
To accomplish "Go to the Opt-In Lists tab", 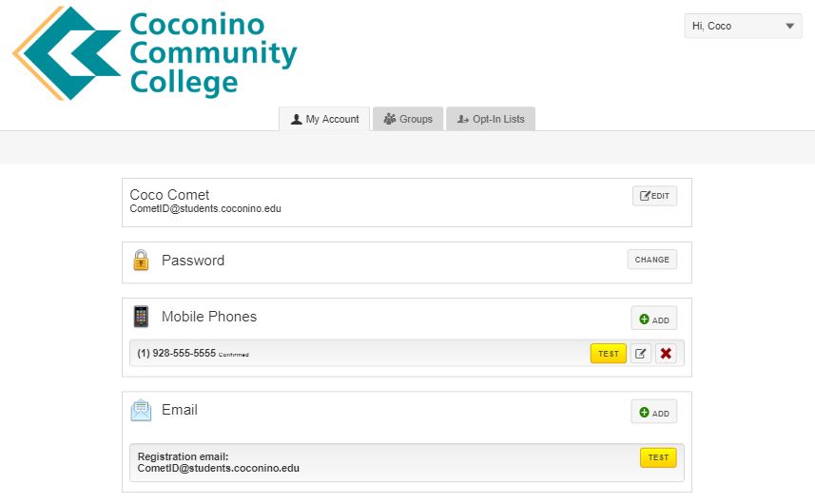I will (x=491, y=119).
